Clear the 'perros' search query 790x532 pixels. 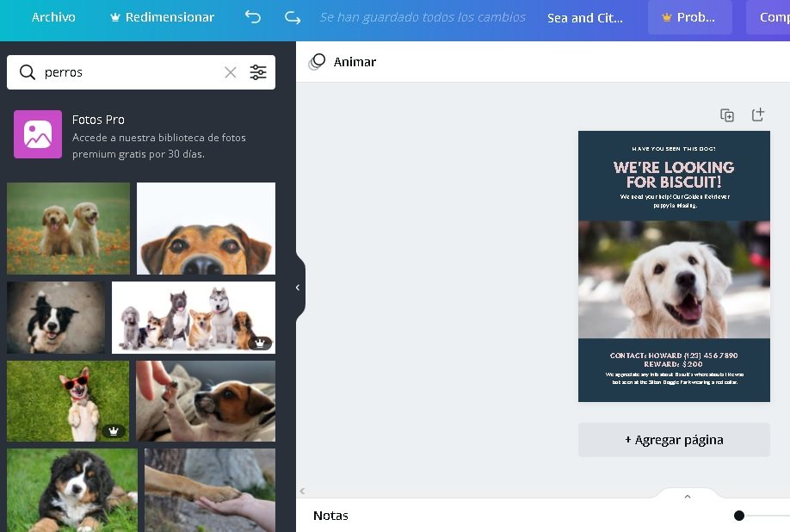tap(230, 72)
